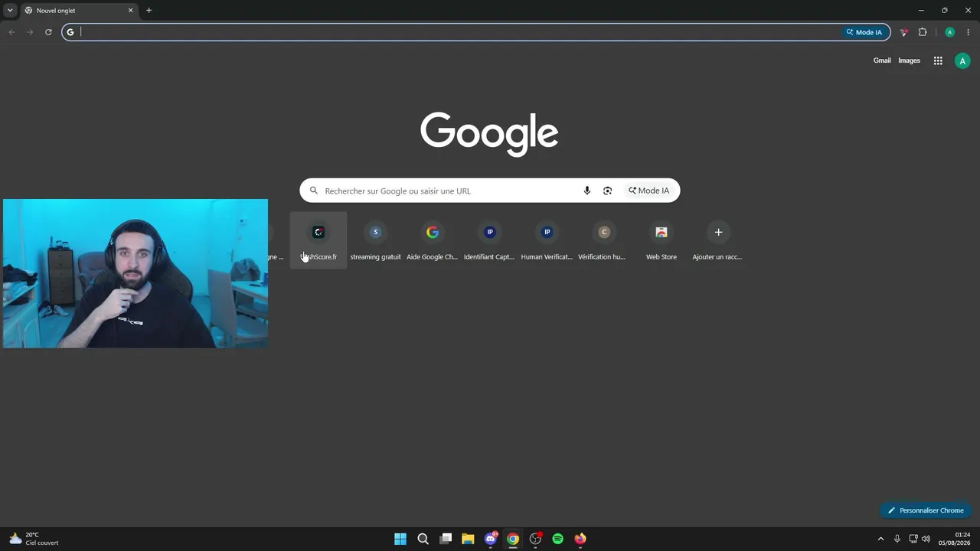Open the FlashScore.fr shortcut
980x551 pixels.
(x=318, y=240)
